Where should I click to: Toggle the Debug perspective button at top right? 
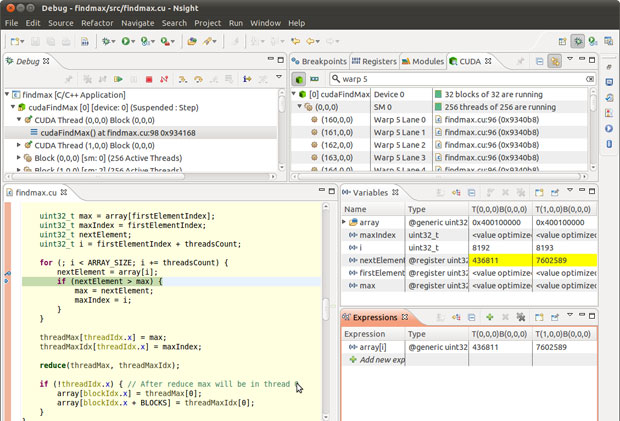coord(578,41)
